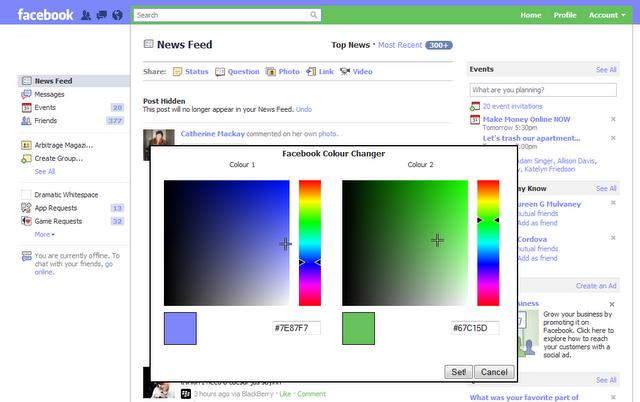Click the Video share icon
640x402 pixels.
[345, 72]
